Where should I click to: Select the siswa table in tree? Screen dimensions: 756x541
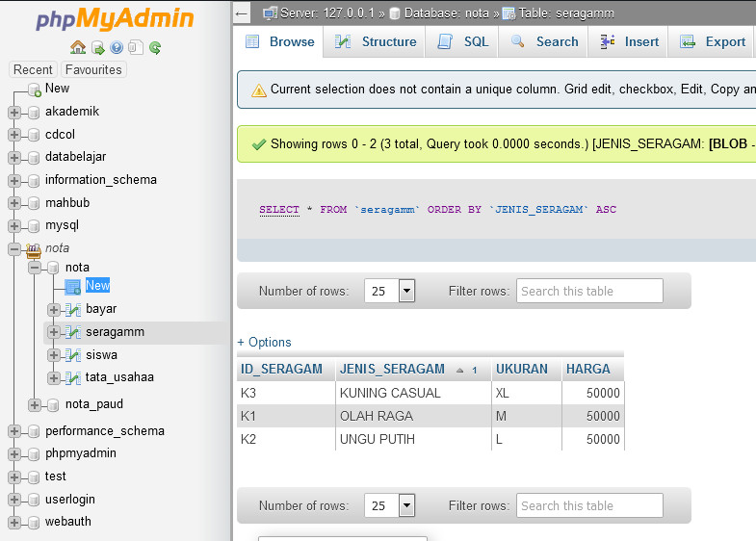pyautogui.click(x=101, y=355)
